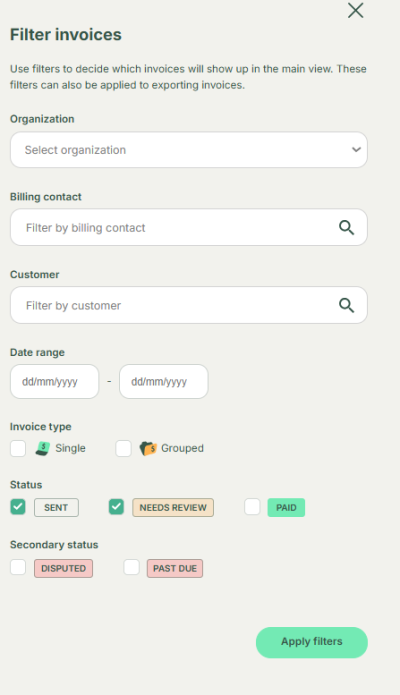Close the Filter invoices panel
Image resolution: width=400 pixels, height=695 pixels.
pyautogui.click(x=355, y=10)
